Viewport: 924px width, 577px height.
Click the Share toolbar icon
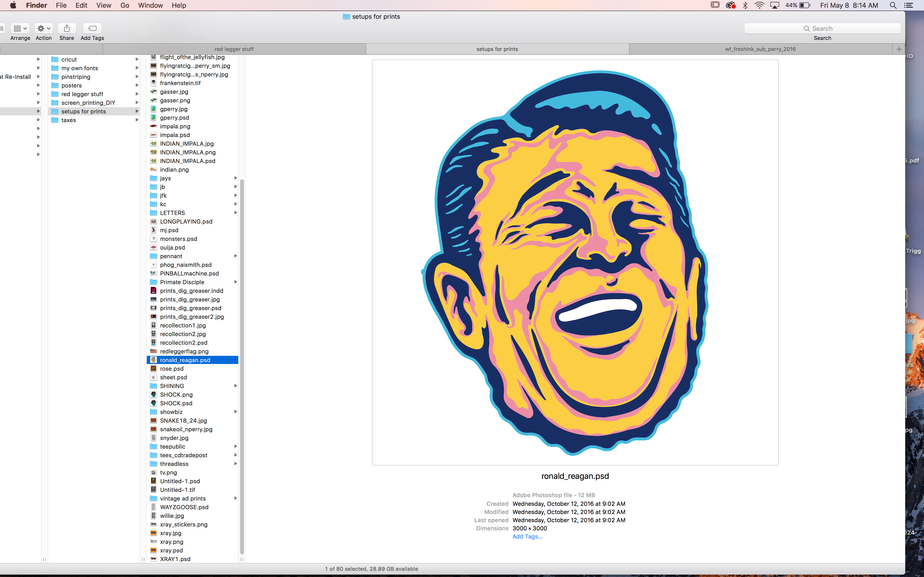click(x=67, y=28)
